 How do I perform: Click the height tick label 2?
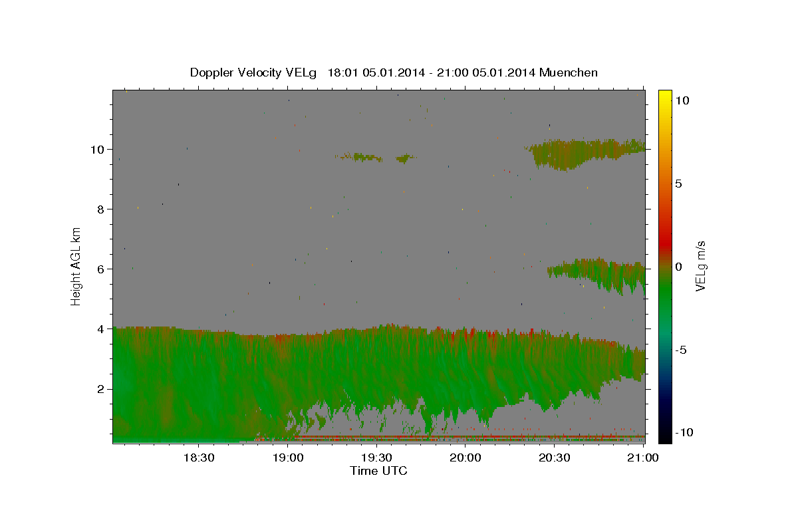tap(102, 389)
